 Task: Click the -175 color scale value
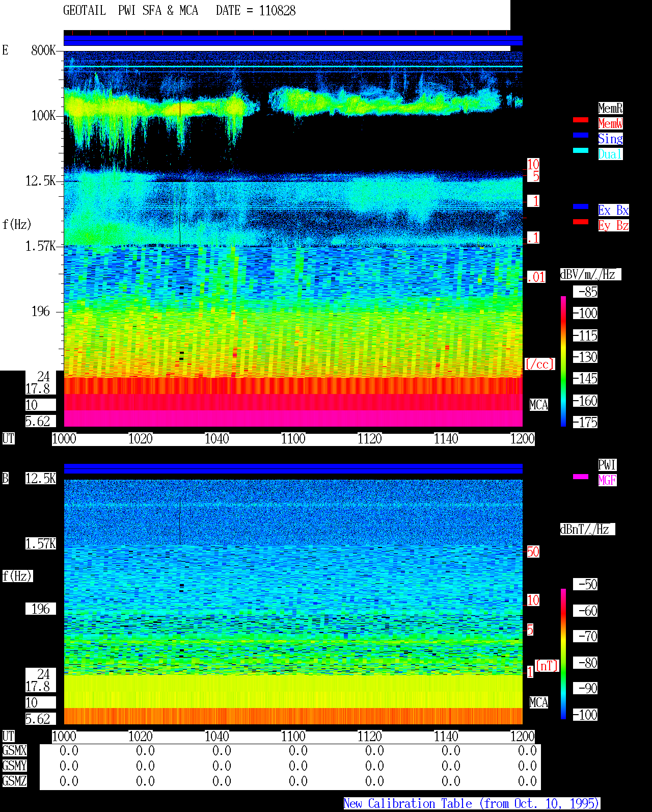pyautogui.click(x=585, y=422)
